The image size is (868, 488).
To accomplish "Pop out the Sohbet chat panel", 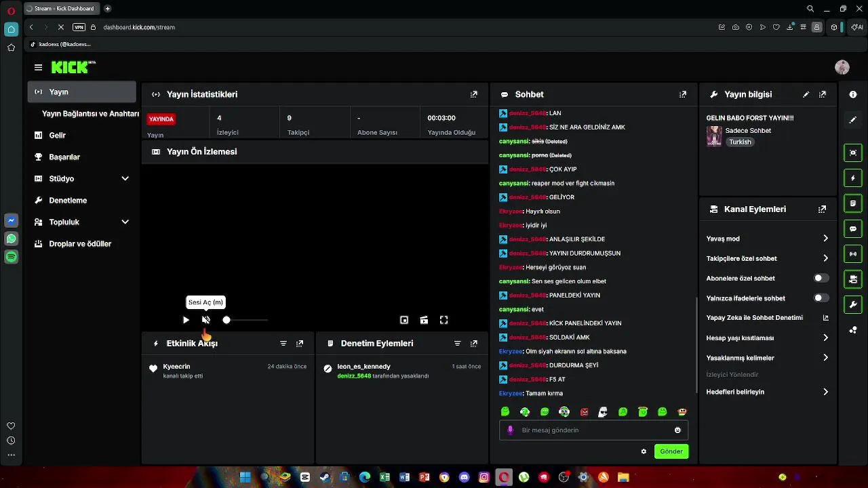I will [x=683, y=94].
